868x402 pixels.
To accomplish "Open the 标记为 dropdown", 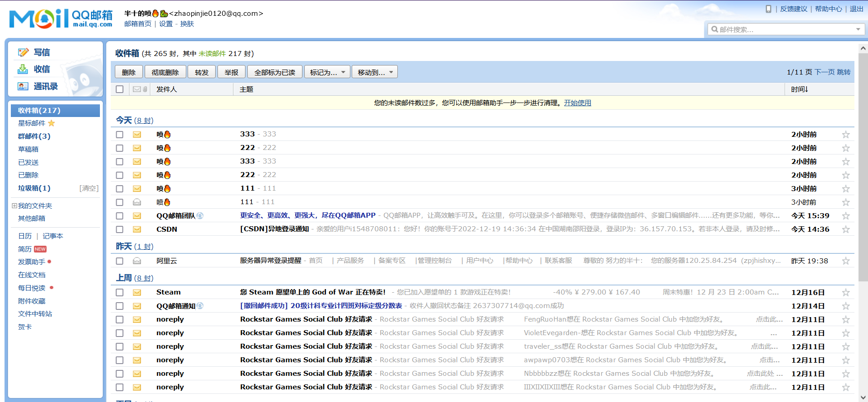I will tap(327, 72).
